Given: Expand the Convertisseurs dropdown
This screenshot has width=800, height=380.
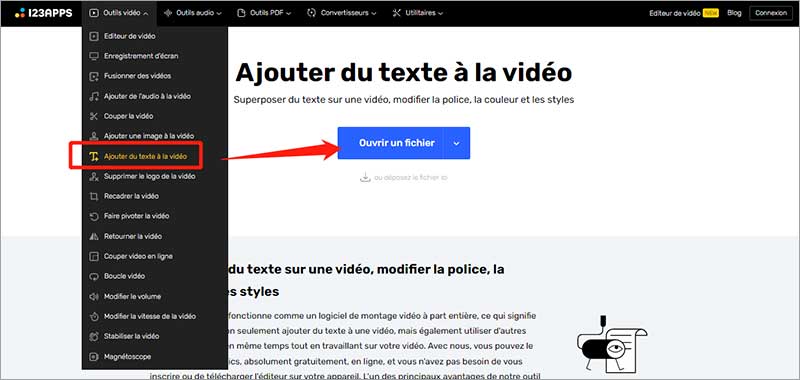Looking at the screenshot, I should point(342,13).
